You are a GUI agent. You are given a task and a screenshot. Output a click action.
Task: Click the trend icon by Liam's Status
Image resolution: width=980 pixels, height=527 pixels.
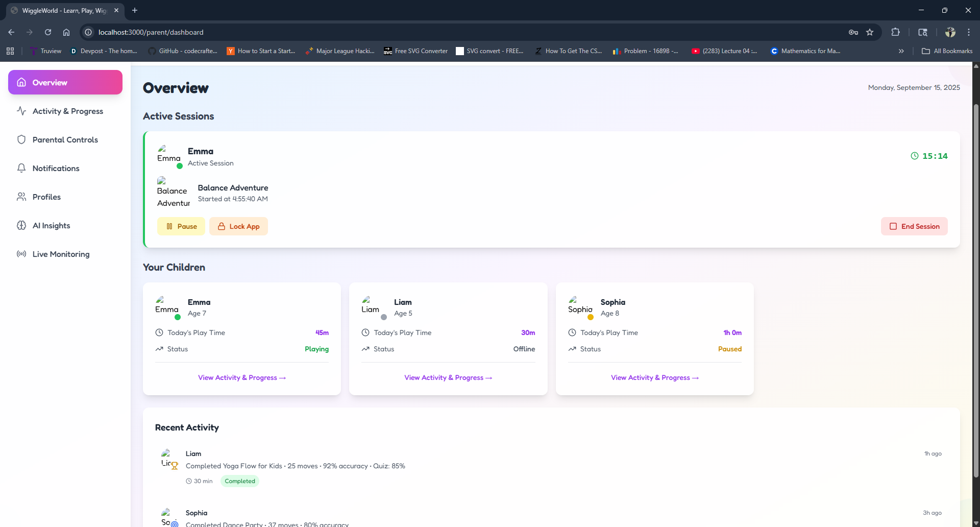click(x=365, y=349)
